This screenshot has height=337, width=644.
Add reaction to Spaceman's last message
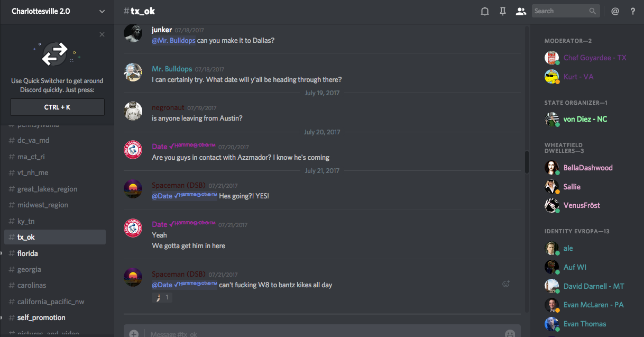[x=506, y=284]
